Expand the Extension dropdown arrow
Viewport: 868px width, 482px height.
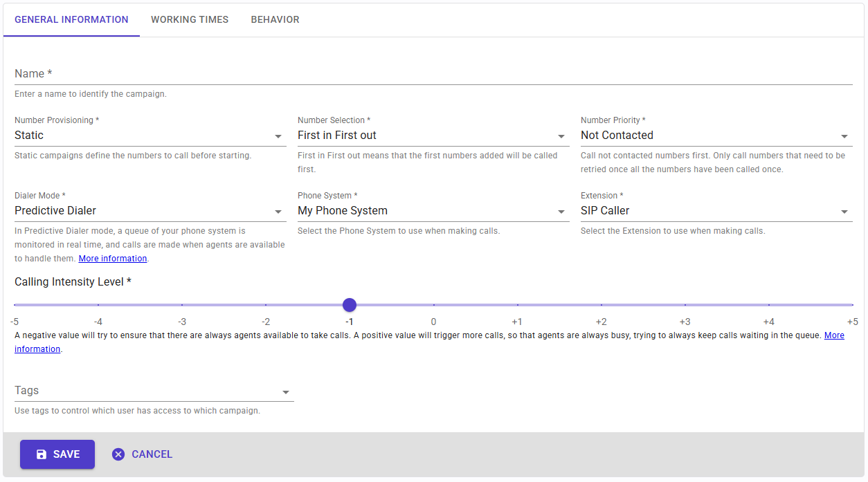[x=844, y=212]
